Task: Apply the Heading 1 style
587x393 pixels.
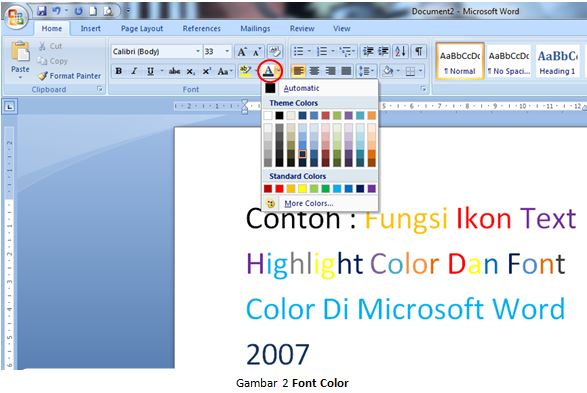Action: click(558, 61)
